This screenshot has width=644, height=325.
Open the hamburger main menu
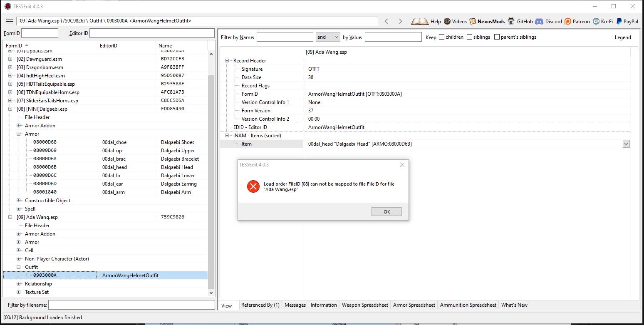9,21
